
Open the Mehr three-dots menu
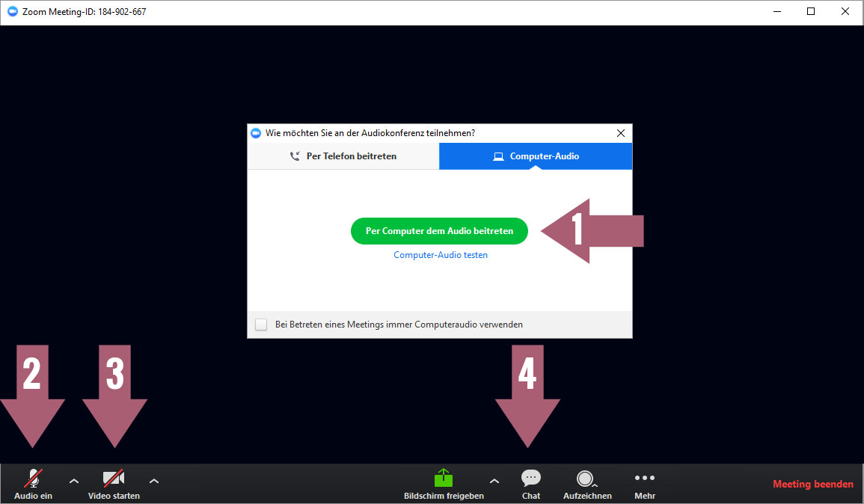coord(645,478)
